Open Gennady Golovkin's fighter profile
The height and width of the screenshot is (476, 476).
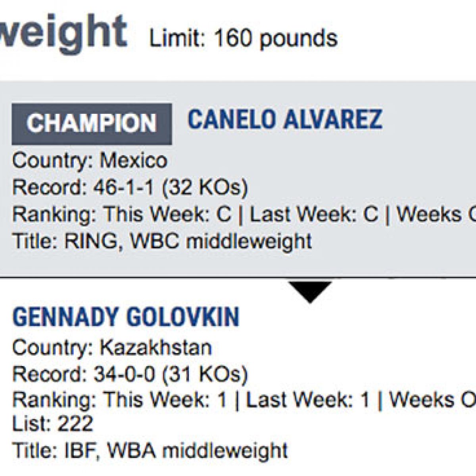point(126,317)
